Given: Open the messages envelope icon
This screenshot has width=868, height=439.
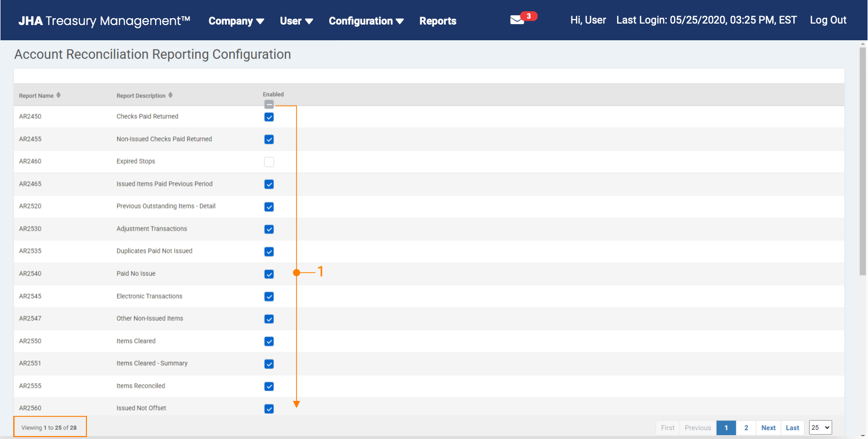Looking at the screenshot, I should (516, 20).
